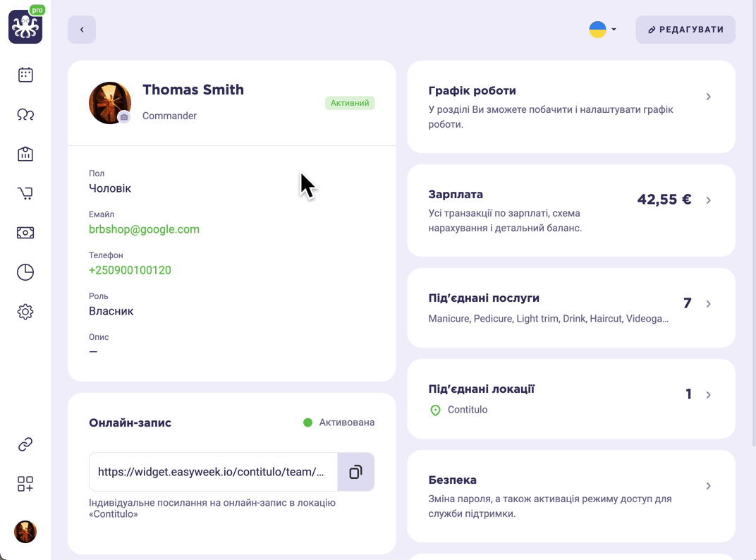Open the Ukrainian flag language dropdown
The height and width of the screenshot is (560, 756).
603,30
